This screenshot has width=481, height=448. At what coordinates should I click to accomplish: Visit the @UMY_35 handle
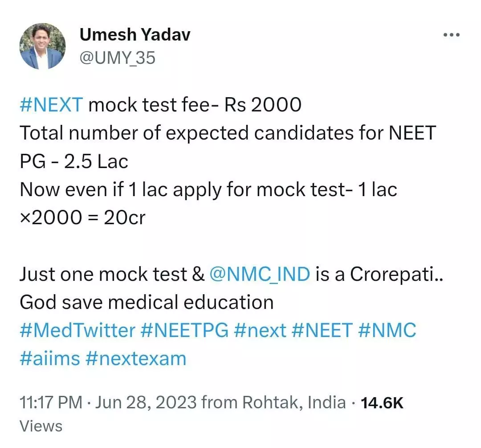coord(117,58)
